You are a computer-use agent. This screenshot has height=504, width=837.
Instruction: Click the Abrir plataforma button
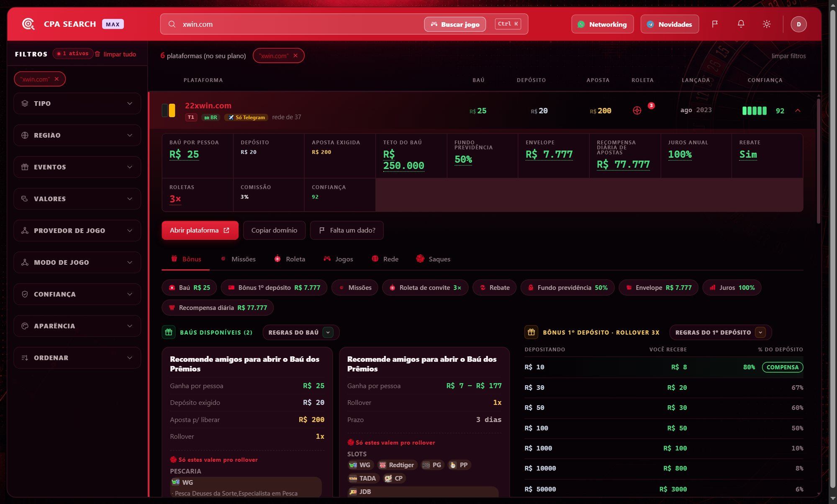point(200,230)
